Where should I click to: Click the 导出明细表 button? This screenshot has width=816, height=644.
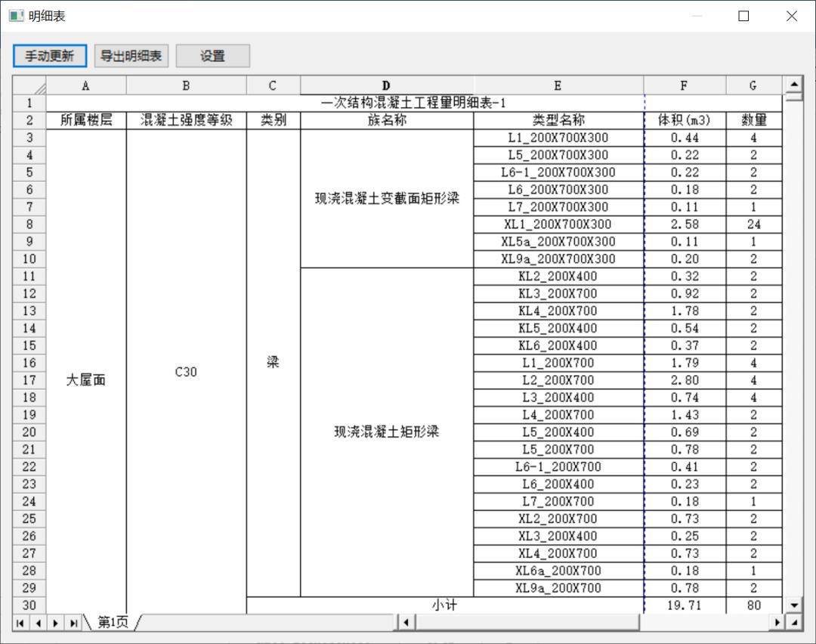131,56
